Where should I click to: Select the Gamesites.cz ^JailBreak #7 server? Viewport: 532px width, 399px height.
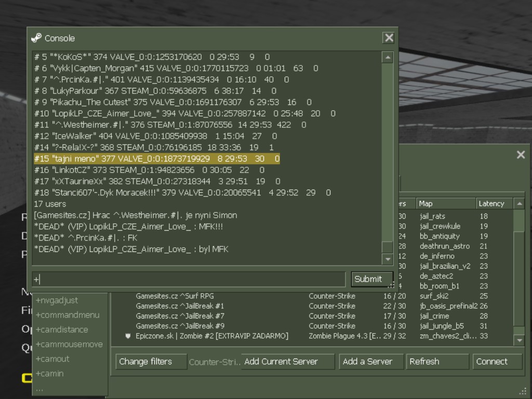coord(312,316)
